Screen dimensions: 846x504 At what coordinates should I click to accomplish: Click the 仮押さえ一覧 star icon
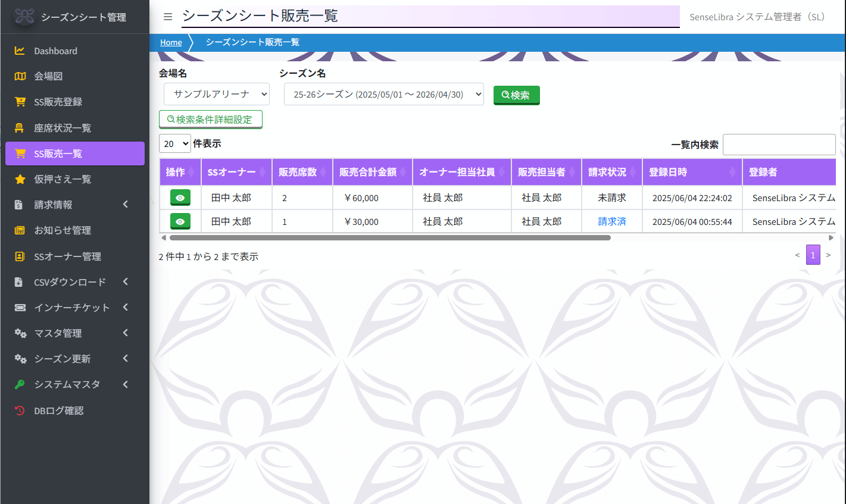coord(20,179)
